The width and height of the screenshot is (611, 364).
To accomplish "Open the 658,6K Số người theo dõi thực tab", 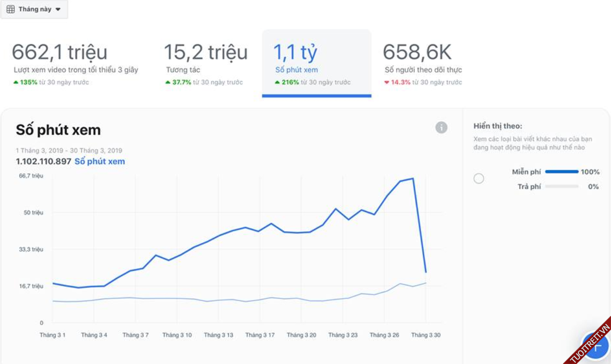I will 423,63.
